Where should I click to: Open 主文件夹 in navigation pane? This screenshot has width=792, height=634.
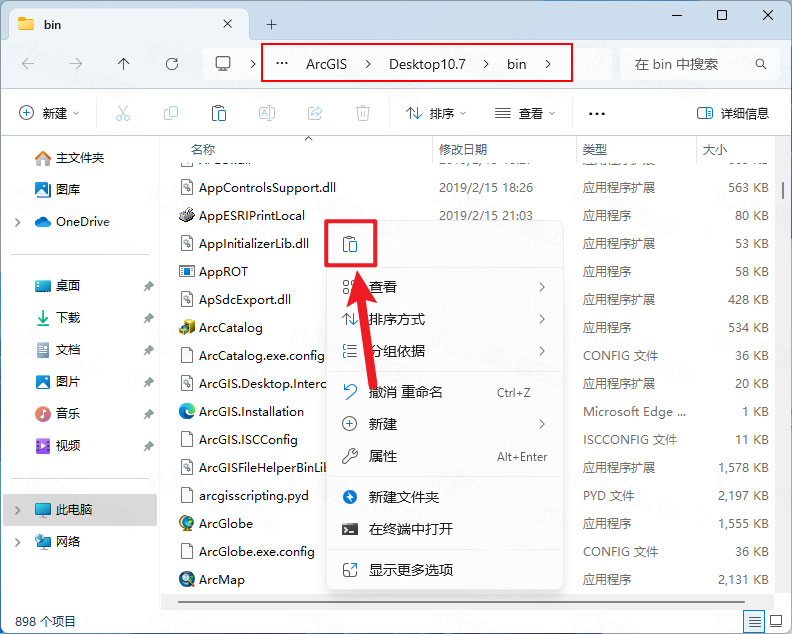click(x=69, y=158)
